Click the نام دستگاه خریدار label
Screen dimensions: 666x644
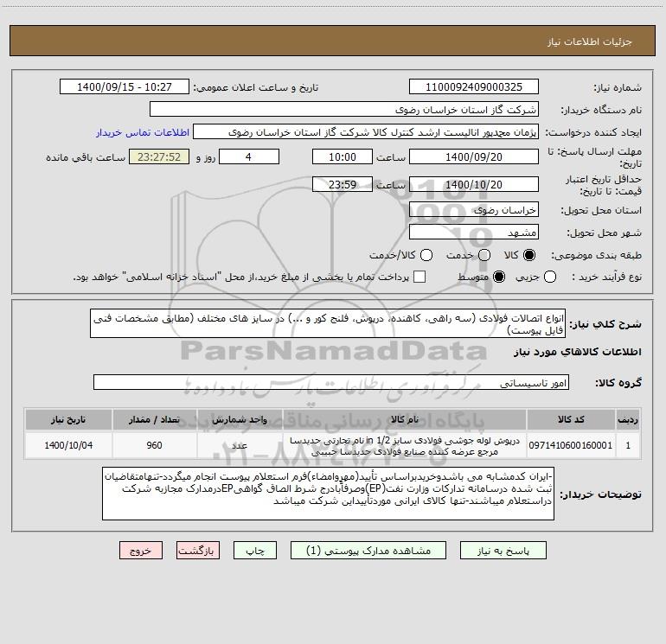601,111
